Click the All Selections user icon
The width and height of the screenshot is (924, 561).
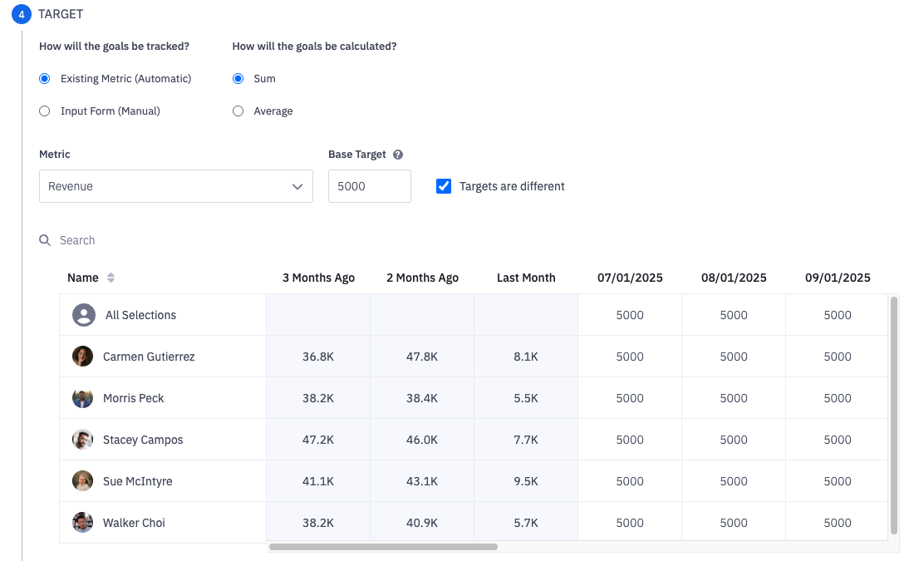83,315
